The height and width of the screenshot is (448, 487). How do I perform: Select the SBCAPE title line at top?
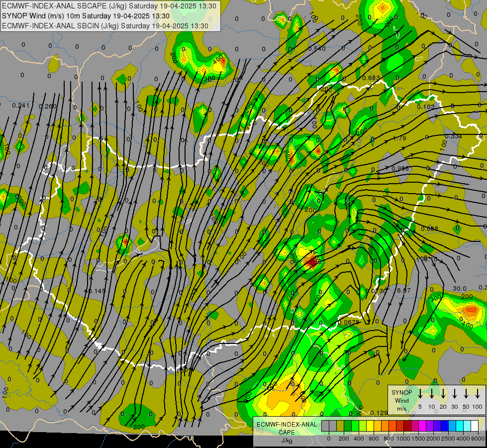tap(109, 6)
